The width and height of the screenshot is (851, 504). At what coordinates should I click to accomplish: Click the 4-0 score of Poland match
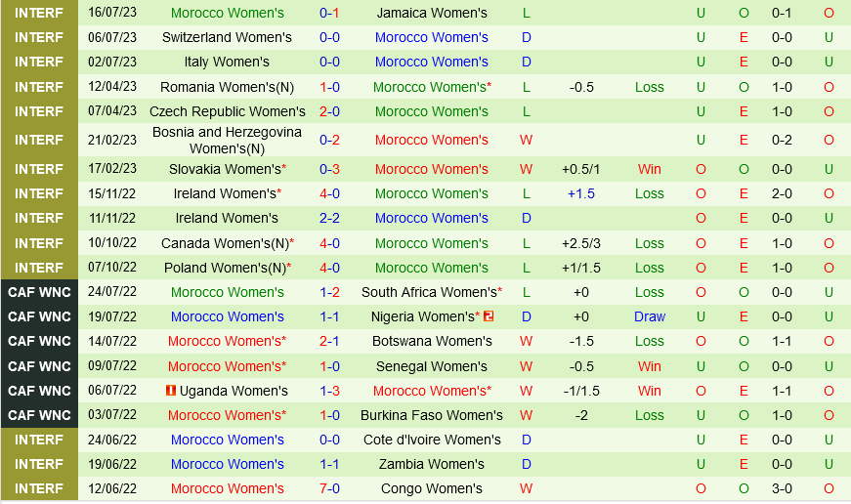pos(329,268)
